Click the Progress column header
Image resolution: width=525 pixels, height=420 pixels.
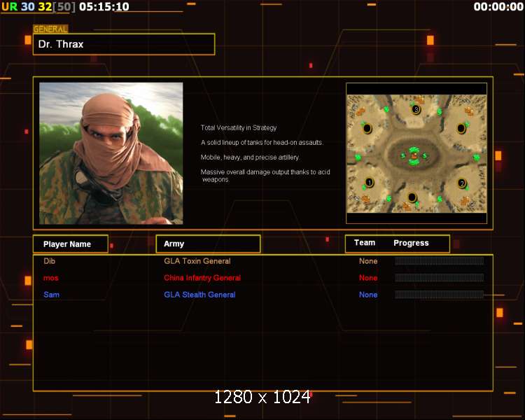tap(411, 243)
